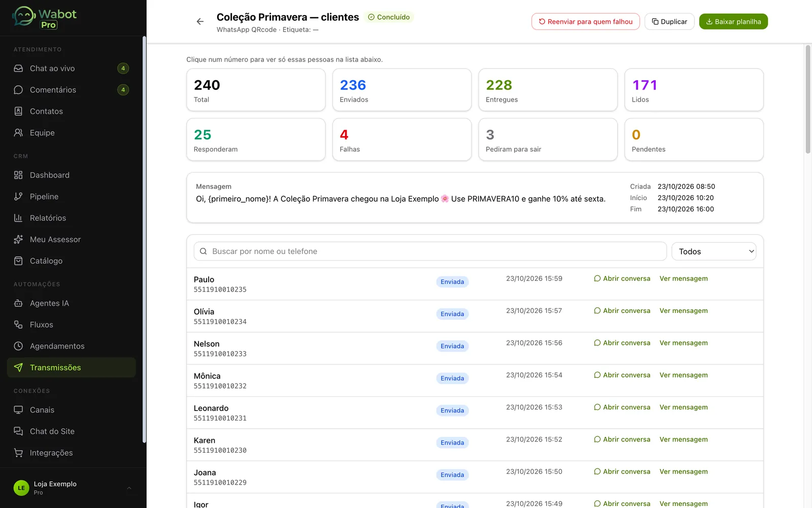Click the Agentes IA robot icon
This screenshot has width=812, height=508.
pos(18,303)
